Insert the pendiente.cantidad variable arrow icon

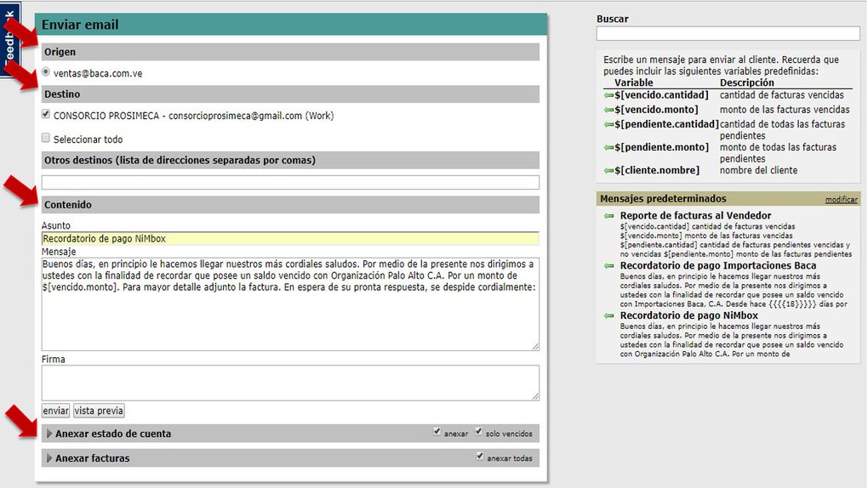tap(608, 124)
